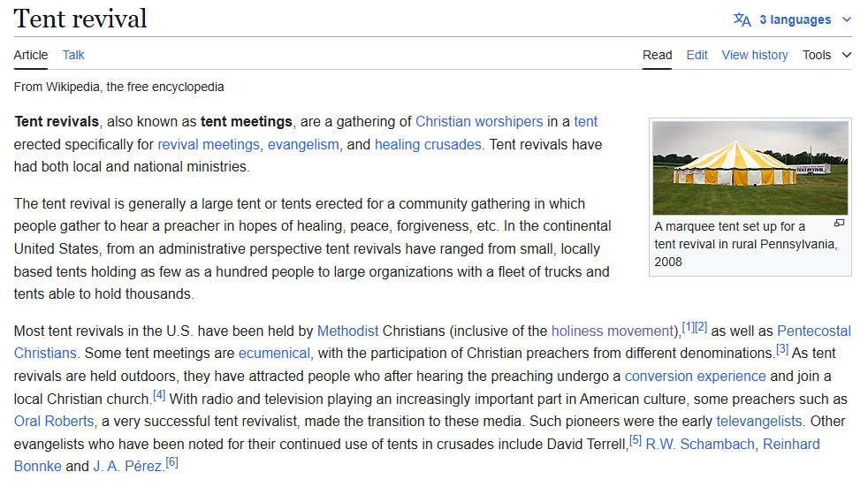Open the Edit tab
Screen dimensions: 868x495
pyautogui.click(x=697, y=55)
